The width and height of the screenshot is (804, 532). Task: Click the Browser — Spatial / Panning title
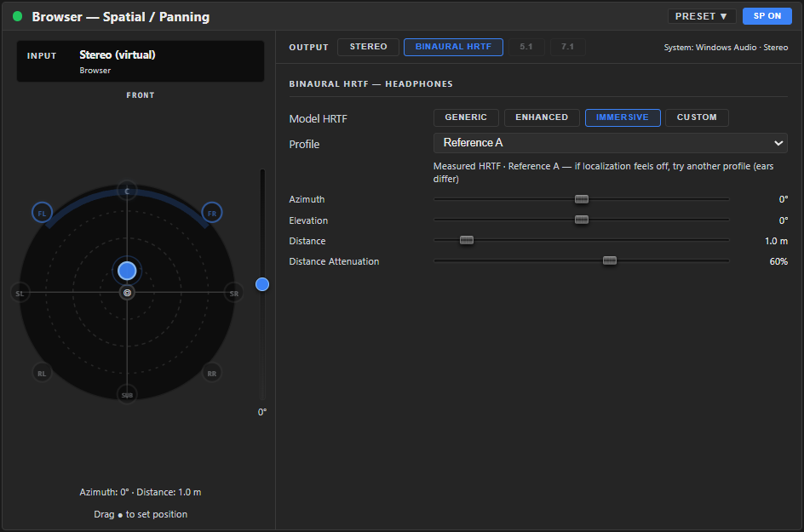coord(120,17)
